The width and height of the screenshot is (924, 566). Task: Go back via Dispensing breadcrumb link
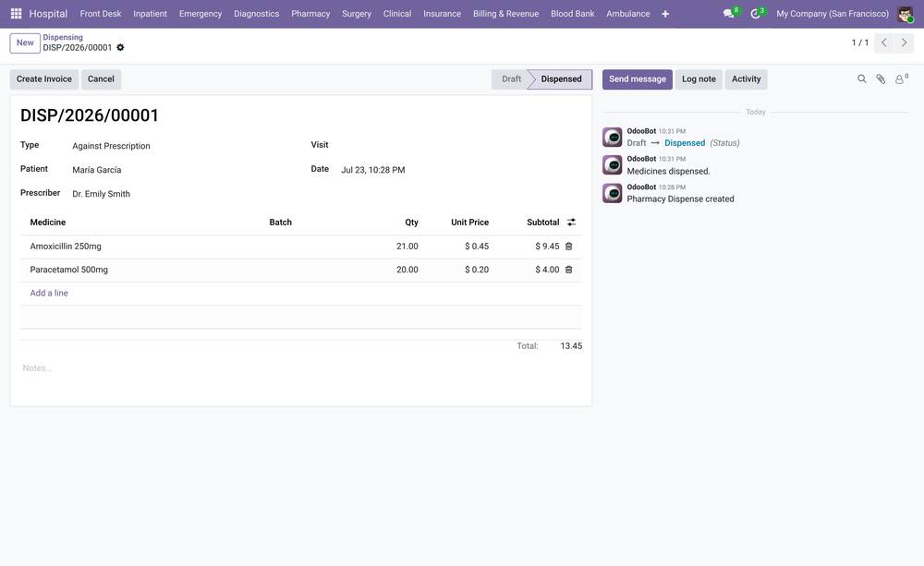(x=63, y=37)
